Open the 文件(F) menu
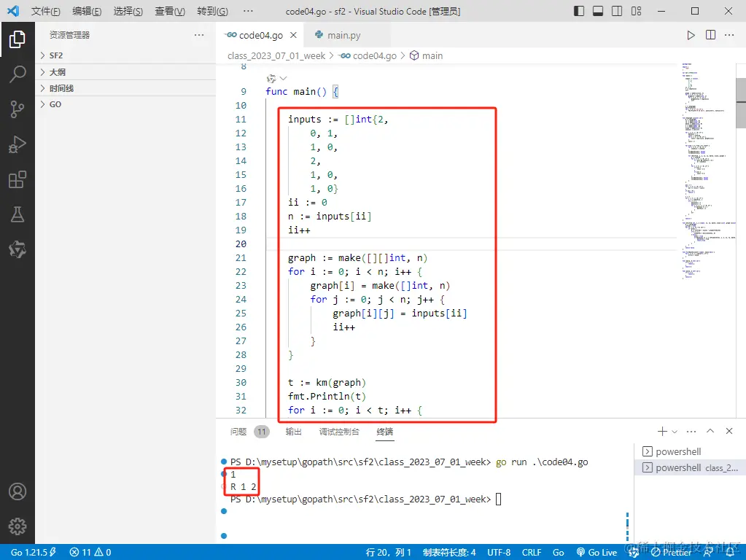746x560 pixels. click(x=46, y=11)
